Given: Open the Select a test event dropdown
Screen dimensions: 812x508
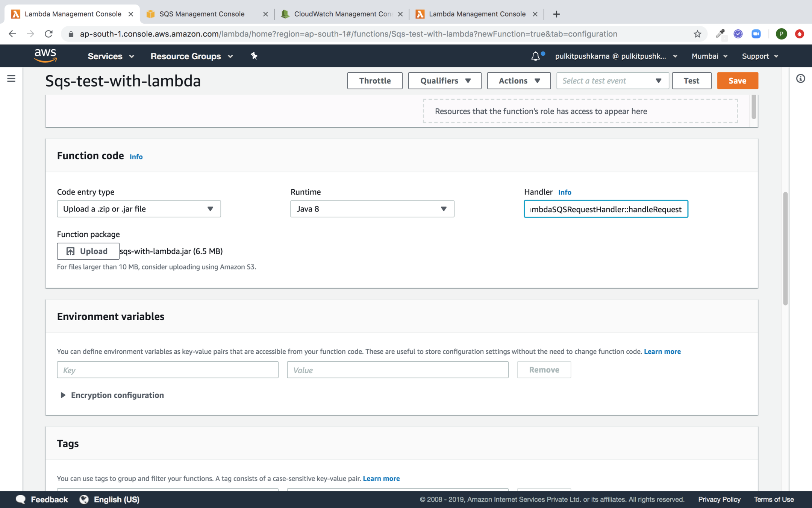Looking at the screenshot, I should coord(612,81).
